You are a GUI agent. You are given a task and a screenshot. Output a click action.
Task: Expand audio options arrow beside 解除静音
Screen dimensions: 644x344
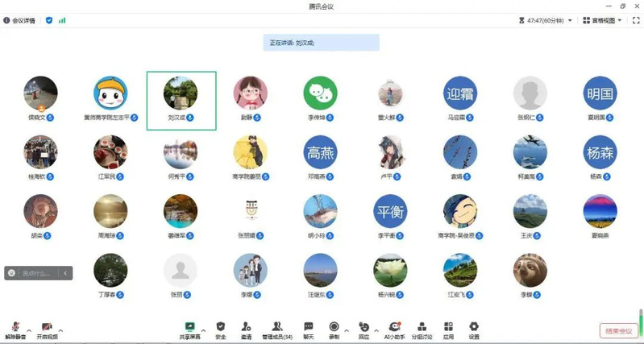29,330
